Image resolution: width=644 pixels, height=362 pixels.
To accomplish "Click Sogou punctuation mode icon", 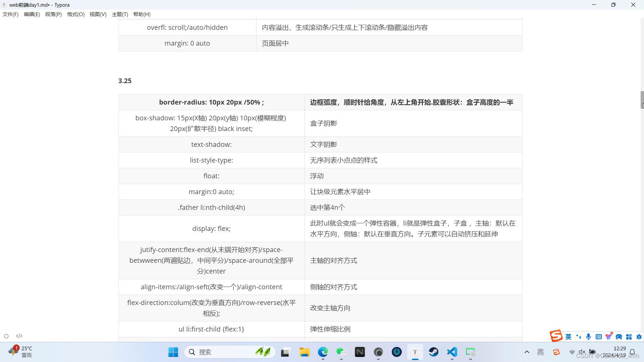I will tap(578, 337).
